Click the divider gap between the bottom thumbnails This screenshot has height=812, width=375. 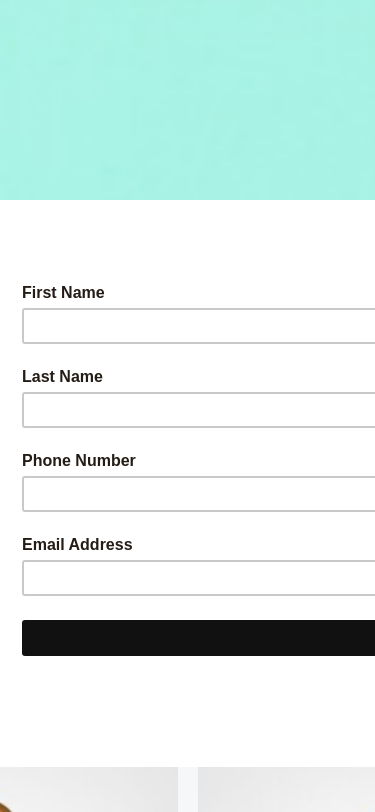188,790
